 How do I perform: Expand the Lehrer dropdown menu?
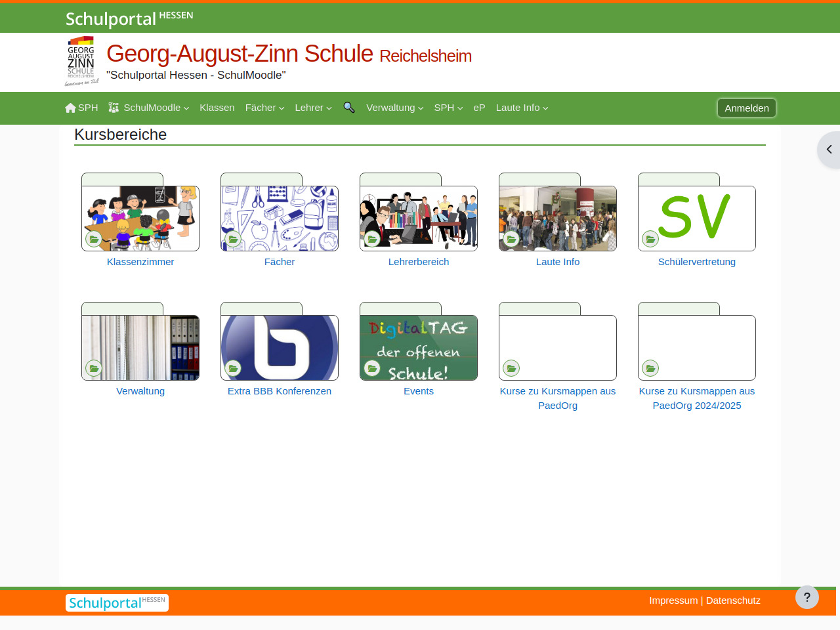tap(313, 108)
